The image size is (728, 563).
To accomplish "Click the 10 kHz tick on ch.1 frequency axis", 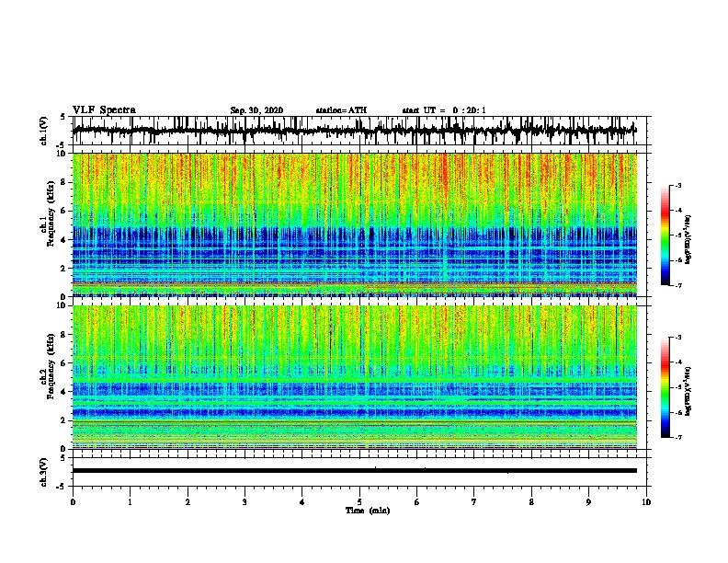I will 63,154.
